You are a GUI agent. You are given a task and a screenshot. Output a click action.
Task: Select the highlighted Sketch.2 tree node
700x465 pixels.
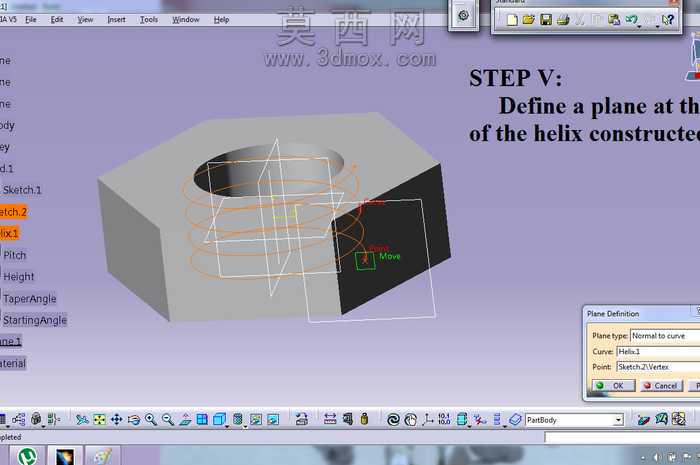[13, 212]
